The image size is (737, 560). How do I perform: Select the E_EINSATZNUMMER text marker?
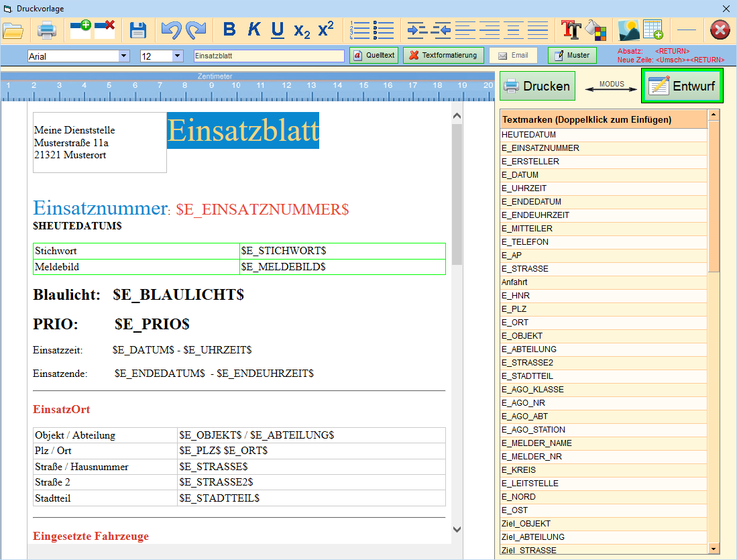pos(540,148)
